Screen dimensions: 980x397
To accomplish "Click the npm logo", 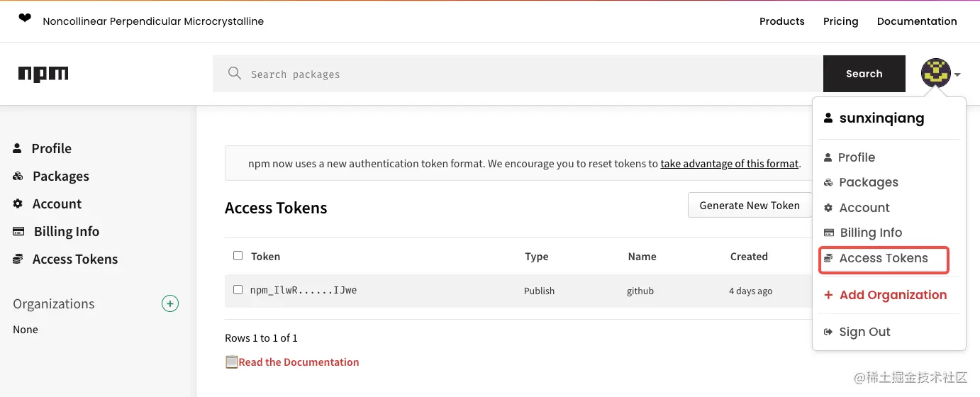I will 43,74.
